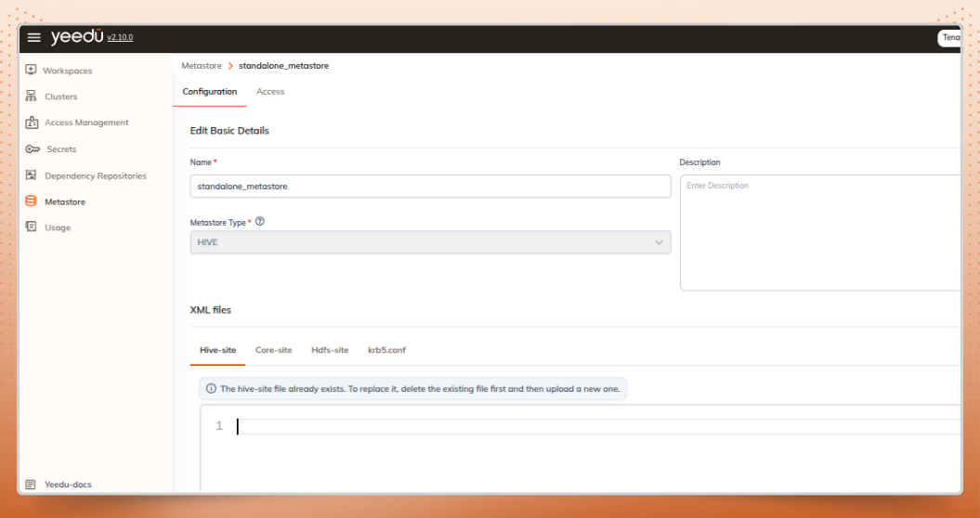Click the line number 1 gutter
The width and height of the screenshot is (980, 518).
click(x=218, y=426)
